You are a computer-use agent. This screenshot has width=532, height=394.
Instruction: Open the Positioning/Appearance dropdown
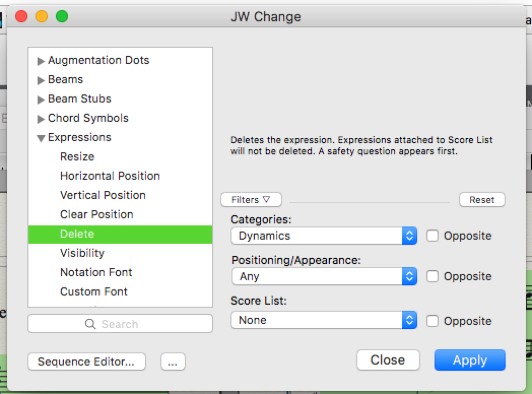tap(324, 276)
